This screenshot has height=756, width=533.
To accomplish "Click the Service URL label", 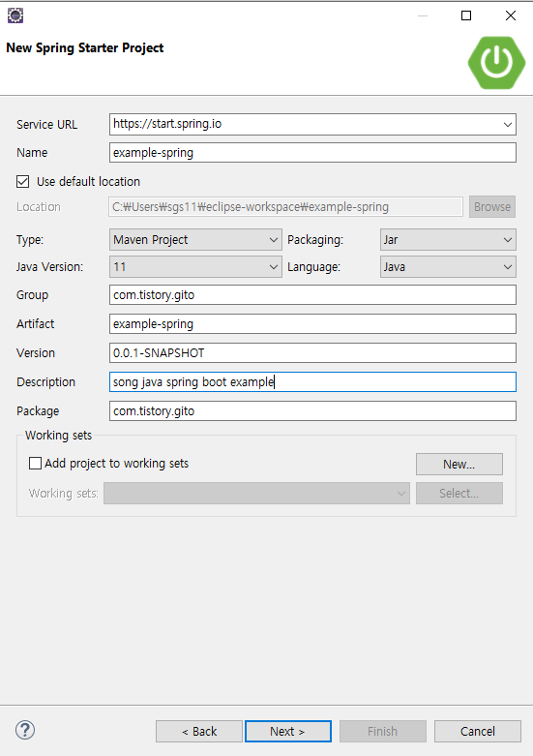I will (46, 125).
